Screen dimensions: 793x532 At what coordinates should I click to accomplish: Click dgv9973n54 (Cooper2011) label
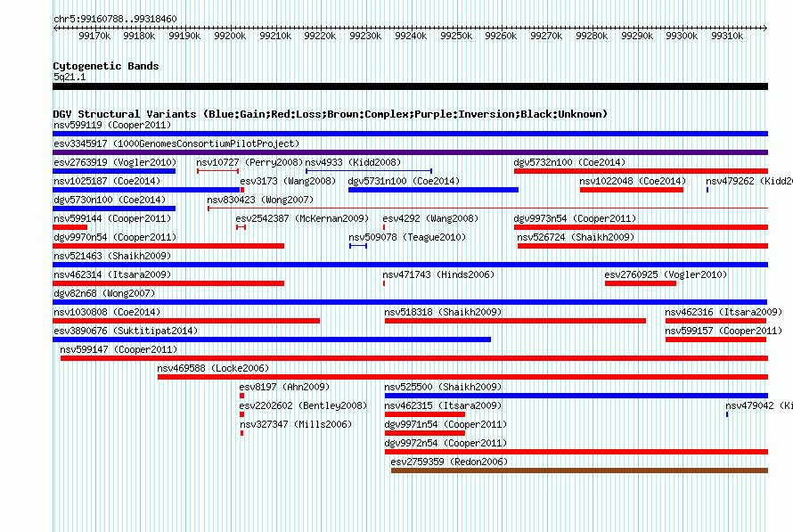[575, 218]
